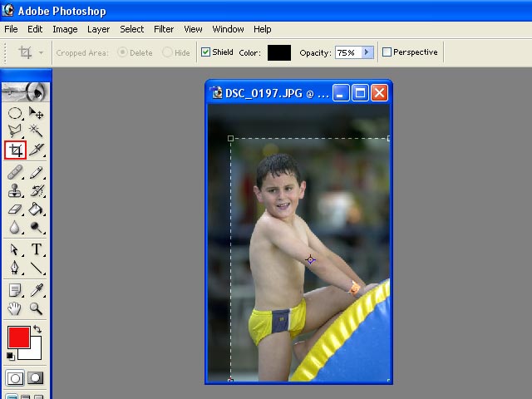Open the Layer menu
The width and height of the screenshot is (532, 399).
[98, 30]
